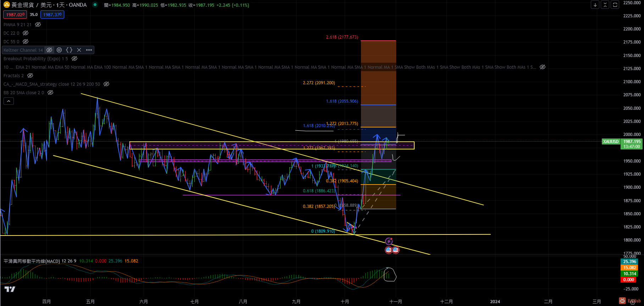Select the Fractals 2 legend label
Image resolution: width=644 pixels, height=306 pixels.
13,75
